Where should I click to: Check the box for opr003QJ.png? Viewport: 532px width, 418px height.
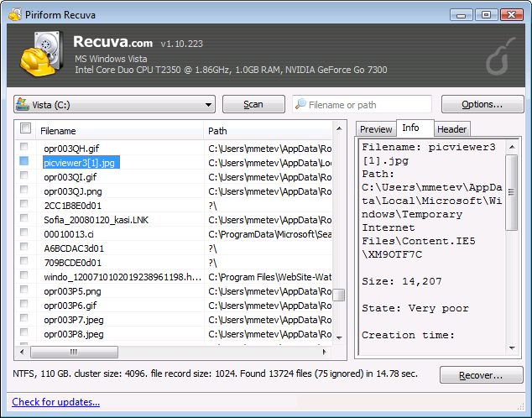[23, 189]
